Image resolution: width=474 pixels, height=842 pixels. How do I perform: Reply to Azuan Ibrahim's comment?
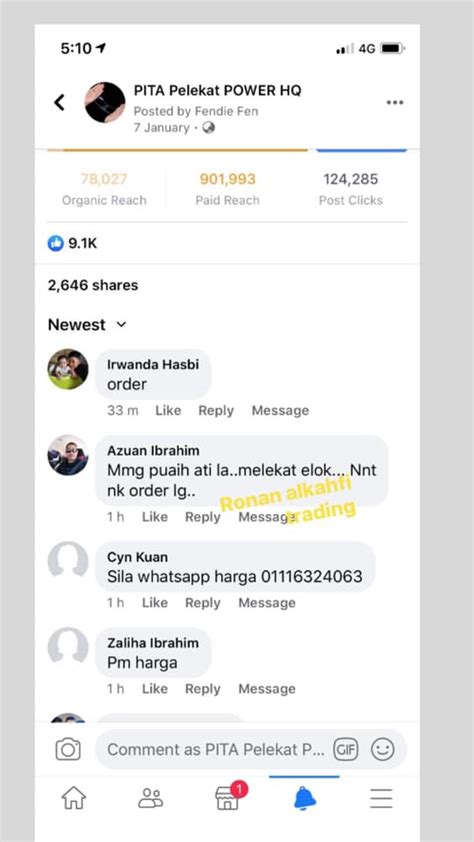coord(202,517)
